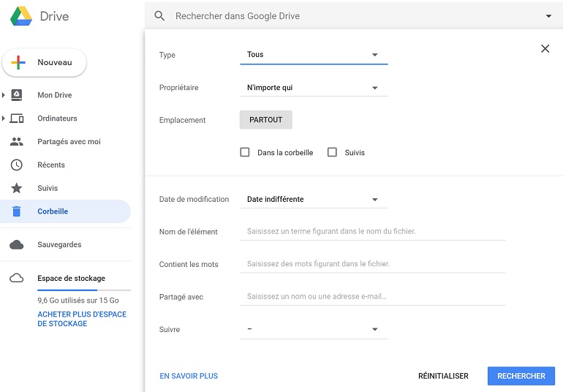Screen dimensions: 563x392
Task: Click the Google Drive logo
Action: [21, 16]
